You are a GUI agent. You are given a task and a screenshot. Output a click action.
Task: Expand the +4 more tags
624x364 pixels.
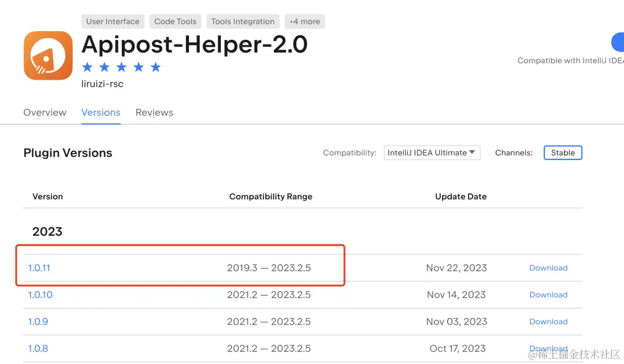(x=305, y=21)
